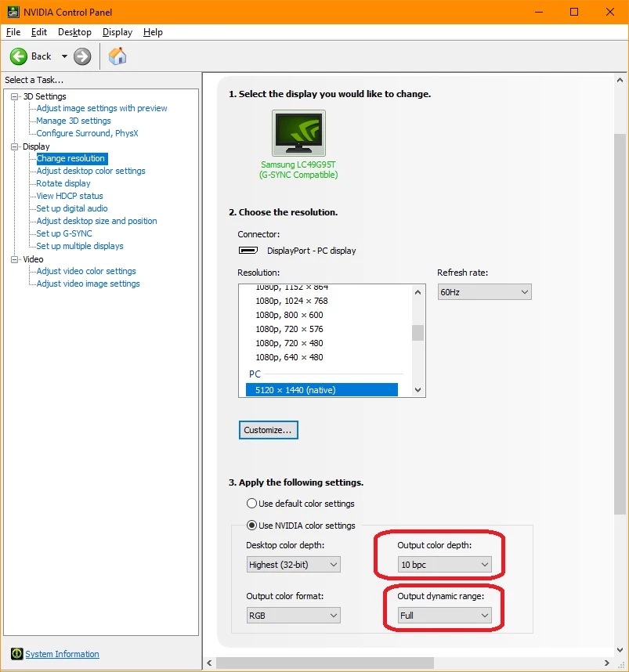Open Adjust video image settings

pos(89,284)
